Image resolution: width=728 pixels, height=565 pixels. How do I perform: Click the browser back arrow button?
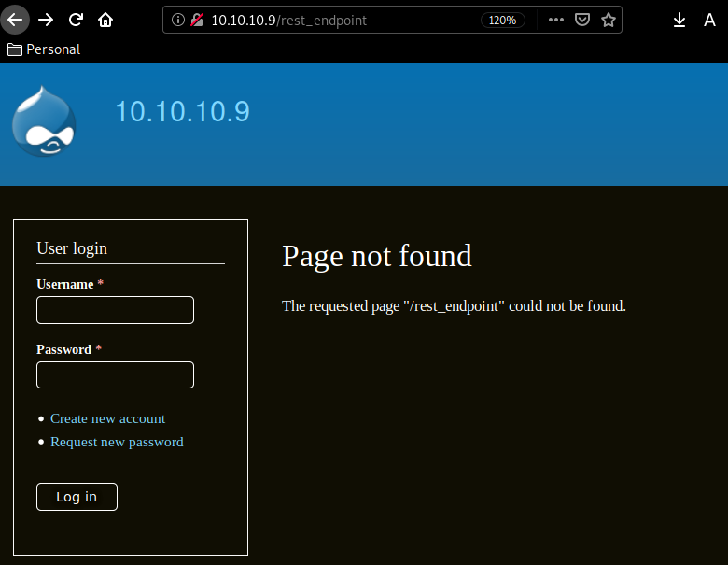pyautogui.click(x=16, y=20)
